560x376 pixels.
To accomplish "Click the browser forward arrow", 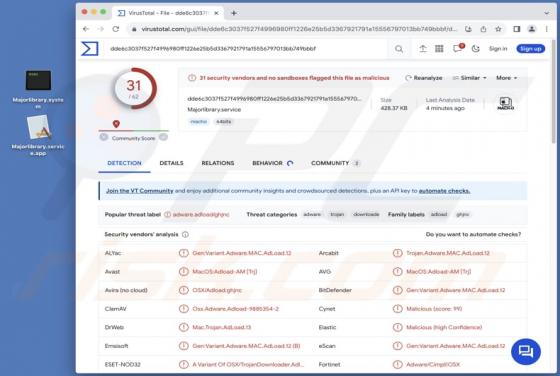I will (101, 29).
